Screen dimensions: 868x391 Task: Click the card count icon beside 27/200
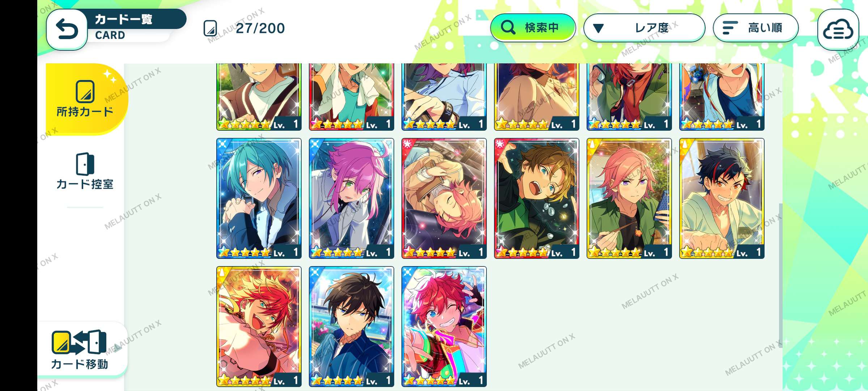click(x=210, y=28)
